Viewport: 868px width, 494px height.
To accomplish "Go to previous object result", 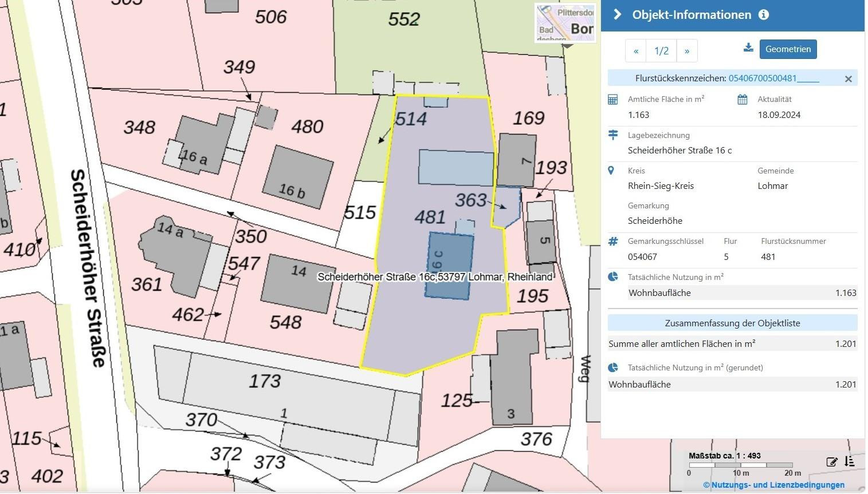I will (636, 51).
